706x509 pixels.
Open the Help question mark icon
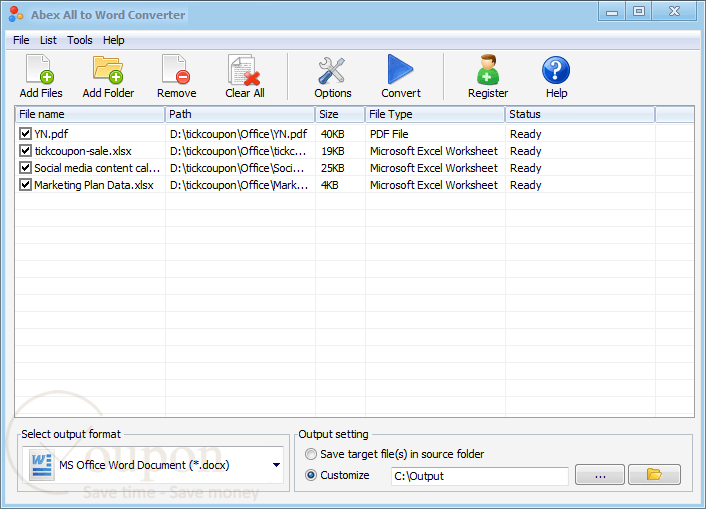coord(556,70)
